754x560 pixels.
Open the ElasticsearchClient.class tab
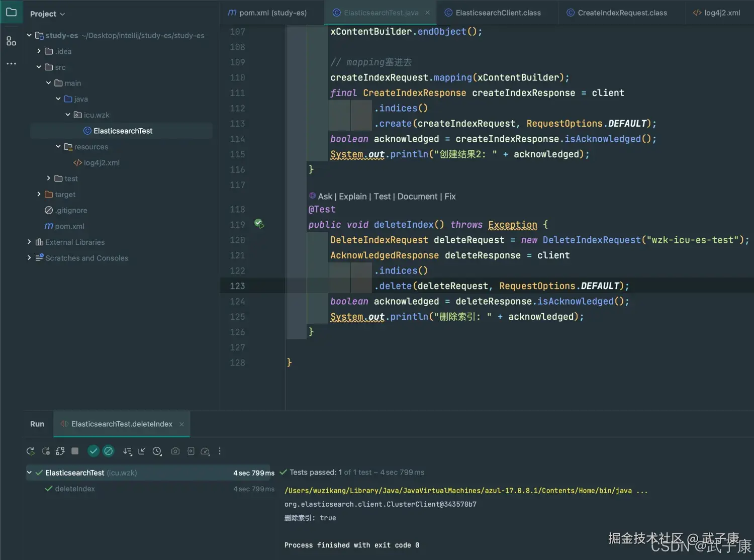(x=498, y=13)
